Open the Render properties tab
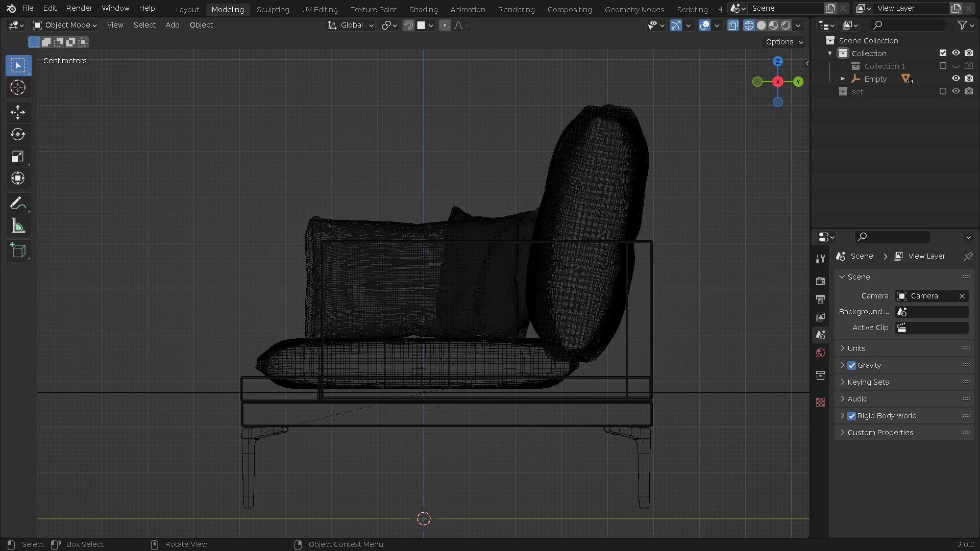 coord(821,281)
